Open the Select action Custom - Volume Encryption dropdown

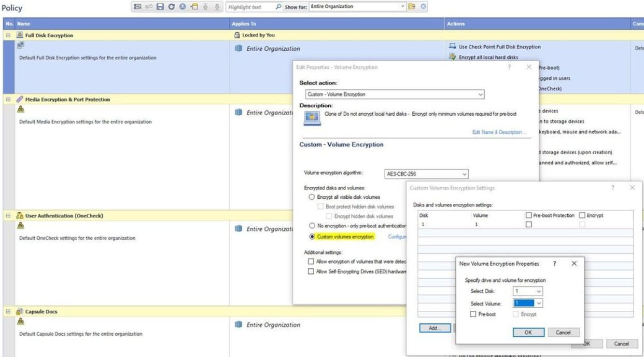pos(481,94)
